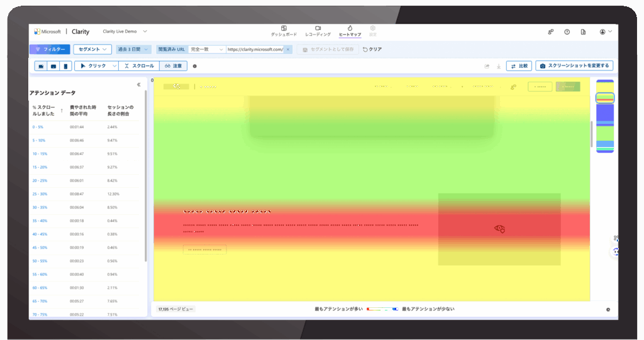644x340 pixels.
Task: Select the mobile device view icon
Action: tap(65, 66)
